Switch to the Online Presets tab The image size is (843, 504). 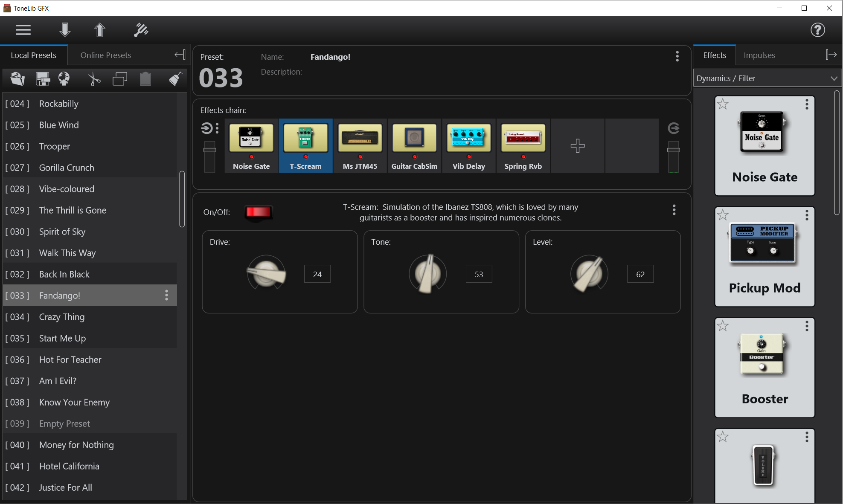(x=106, y=55)
